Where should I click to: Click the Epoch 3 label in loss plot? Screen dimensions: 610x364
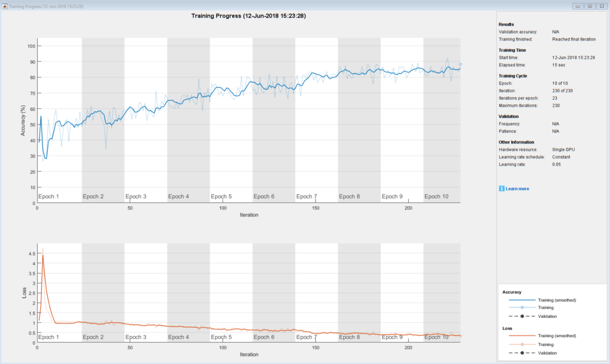click(x=135, y=337)
